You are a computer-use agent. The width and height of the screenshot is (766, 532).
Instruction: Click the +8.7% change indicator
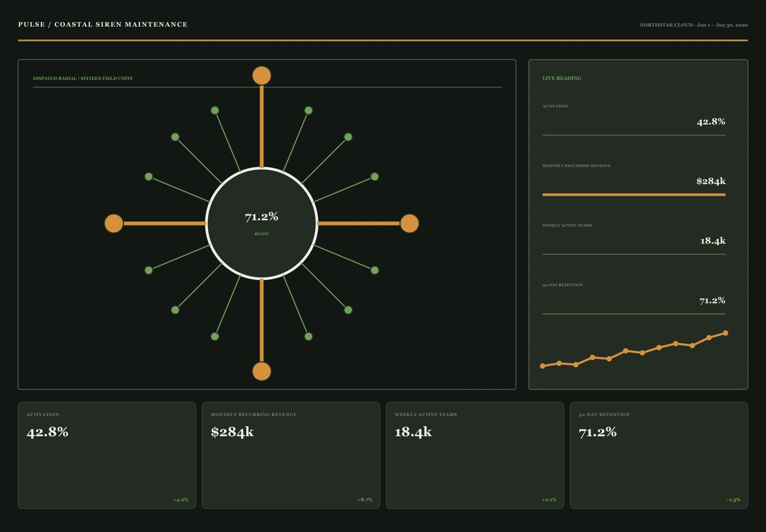coord(365,500)
